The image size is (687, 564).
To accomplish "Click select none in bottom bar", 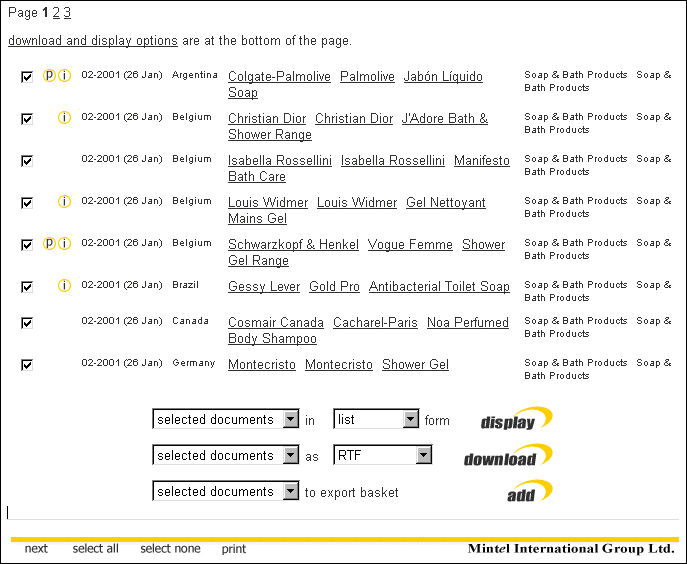I will tap(170, 549).
